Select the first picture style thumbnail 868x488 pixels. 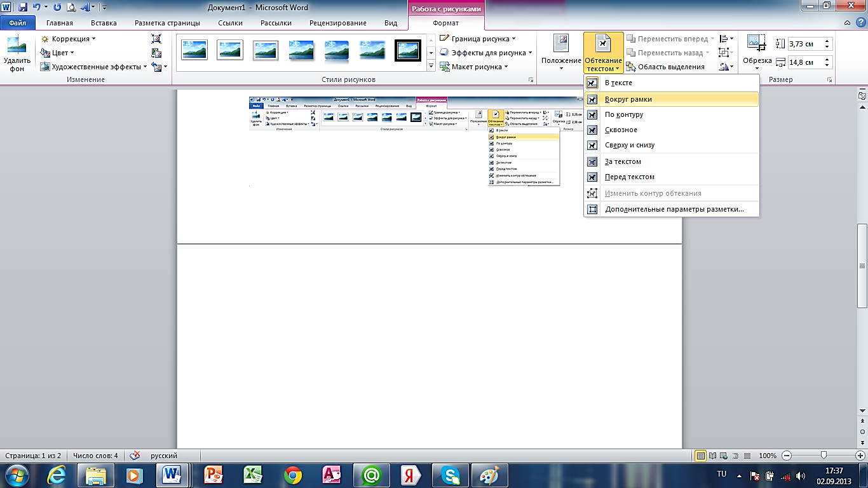(x=194, y=50)
